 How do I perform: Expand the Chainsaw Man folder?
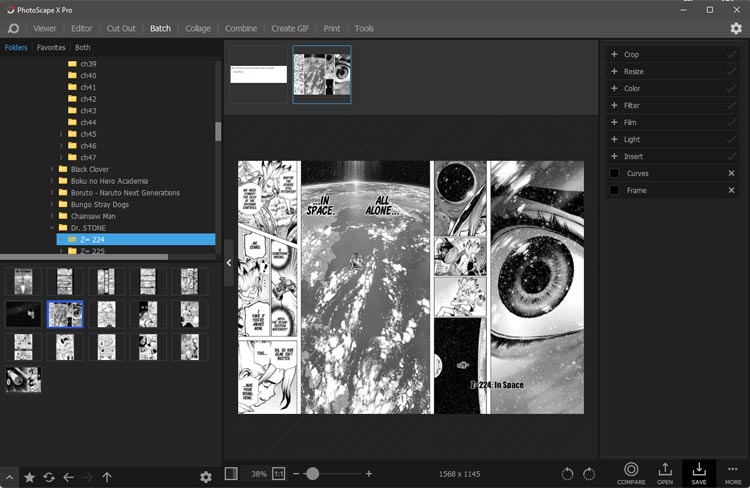pyautogui.click(x=52, y=216)
